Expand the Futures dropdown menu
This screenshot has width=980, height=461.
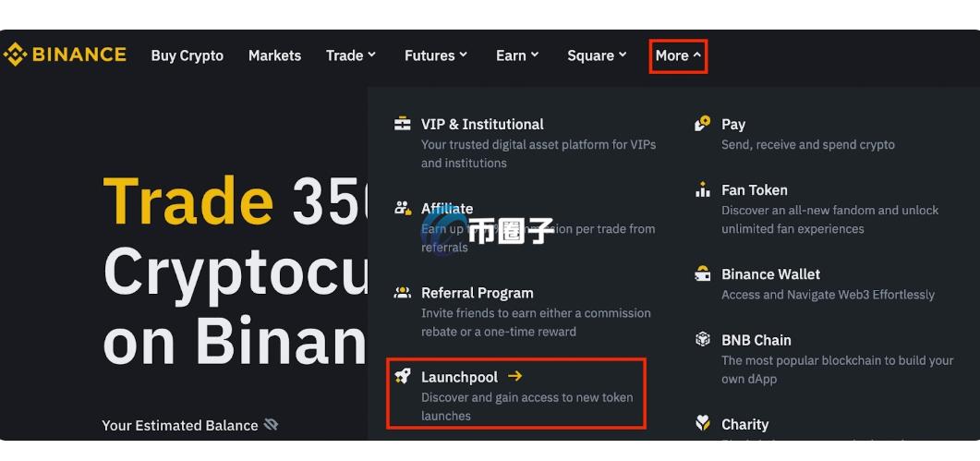[436, 55]
